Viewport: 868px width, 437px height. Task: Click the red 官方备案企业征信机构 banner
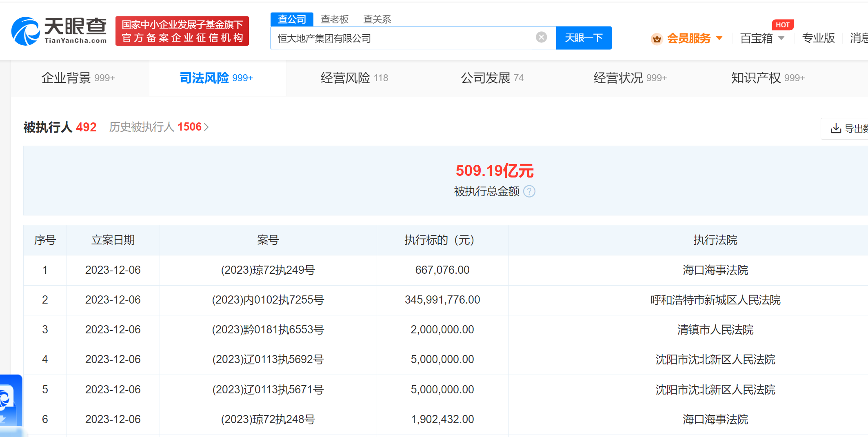182,31
